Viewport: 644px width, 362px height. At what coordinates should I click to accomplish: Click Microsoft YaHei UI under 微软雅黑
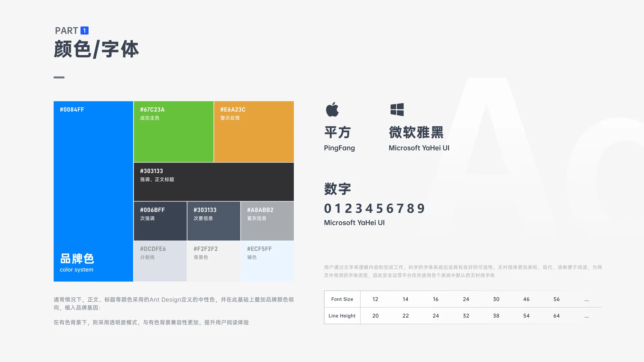click(419, 148)
